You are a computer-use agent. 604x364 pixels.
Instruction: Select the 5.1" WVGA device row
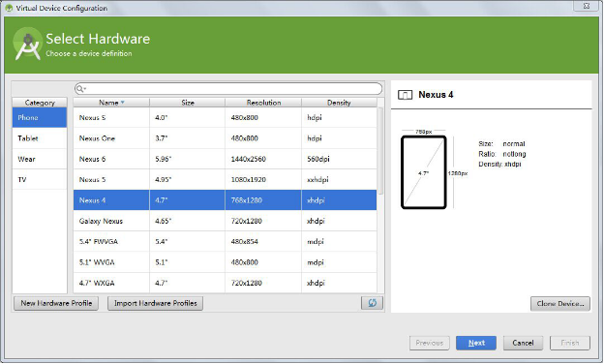point(225,262)
